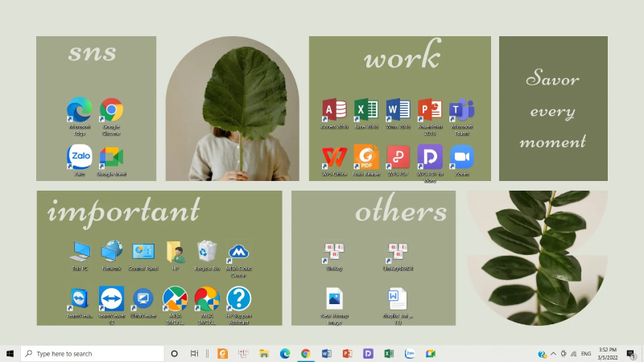The image size is (644, 362).
Task: Select the Word document file on desktop
Action: (398, 306)
